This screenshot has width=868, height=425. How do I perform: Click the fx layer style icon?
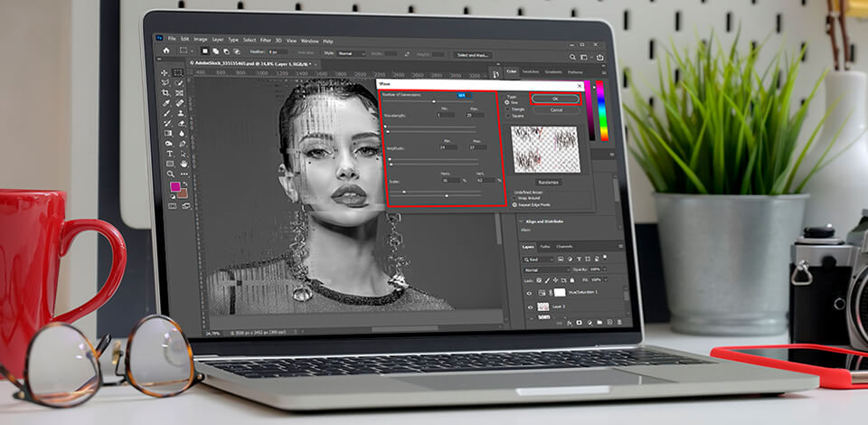click(x=569, y=323)
